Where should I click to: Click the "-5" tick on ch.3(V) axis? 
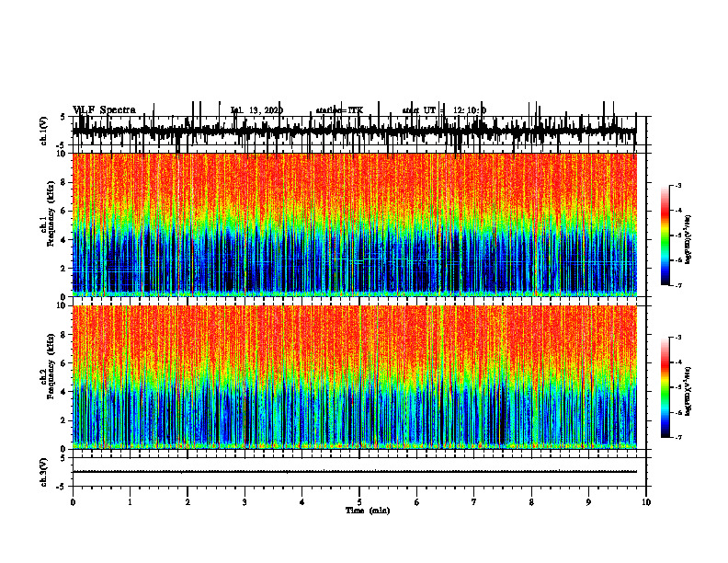(61, 487)
